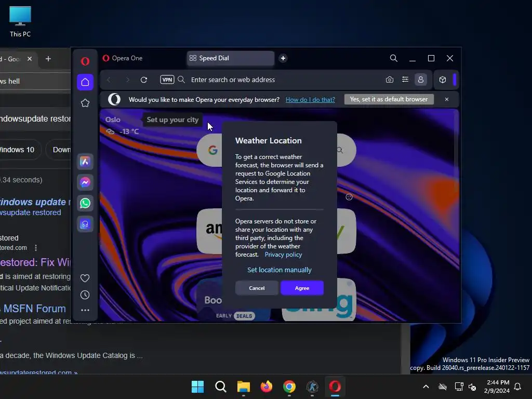Open Messenger icon in Opera sidebar

pos(85,182)
